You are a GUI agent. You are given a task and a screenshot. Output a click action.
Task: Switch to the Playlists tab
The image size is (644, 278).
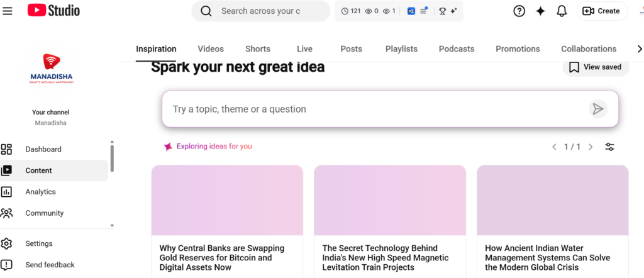(401, 49)
